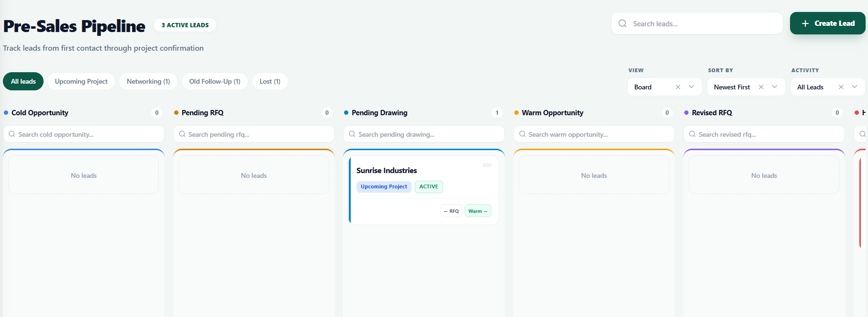Click the main Search leads field
The height and width of the screenshot is (317, 868).
[x=697, y=23]
